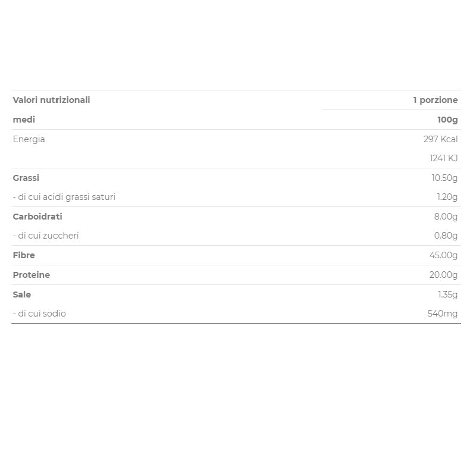Click the "Carboidrati" row label
This screenshot has width=476, height=476.
coord(37,217)
